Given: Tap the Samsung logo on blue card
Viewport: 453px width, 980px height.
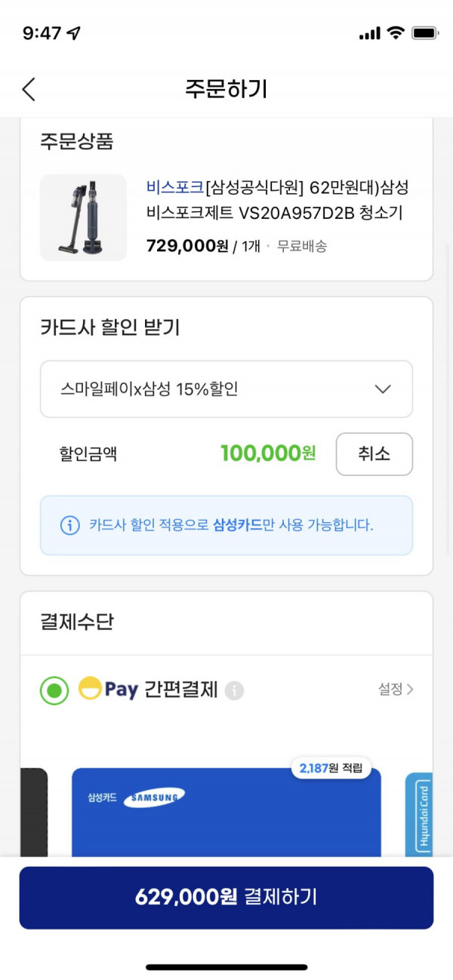Looking at the screenshot, I should click(x=154, y=797).
